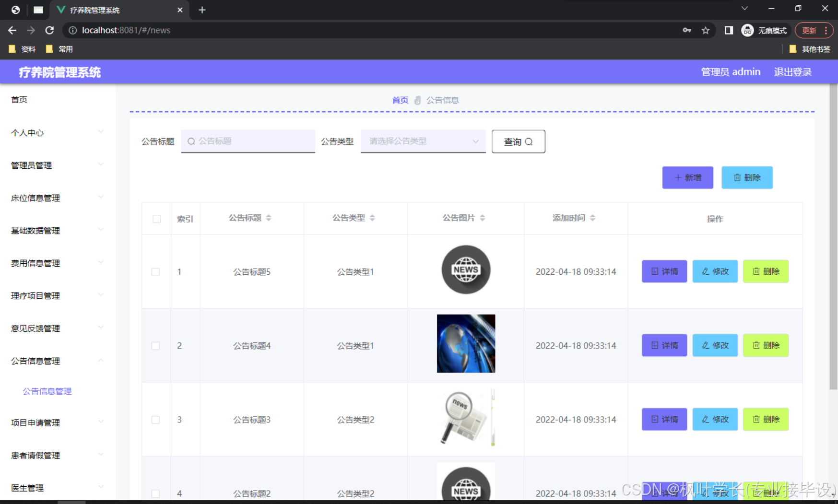Click the browser address bar URL

point(126,30)
